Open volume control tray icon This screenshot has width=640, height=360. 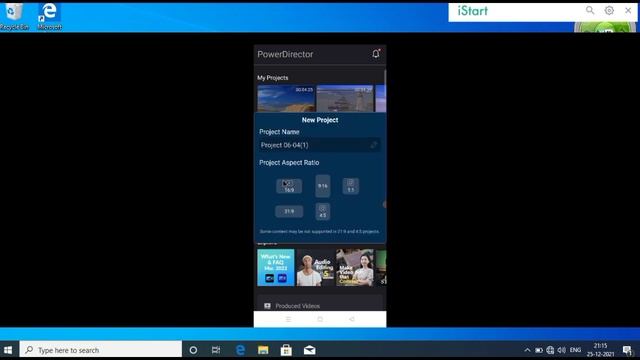click(562, 350)
